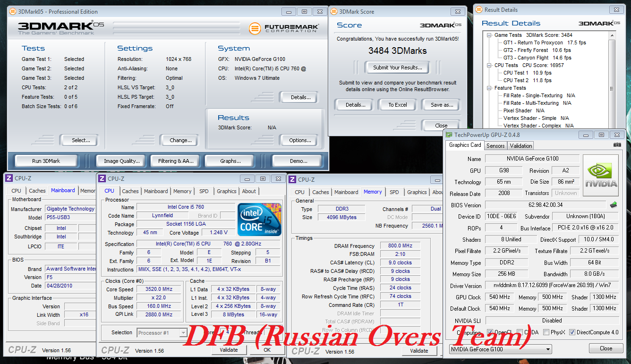Toggle the OpenCL checkbox in GPU-Z

point(490,332)
